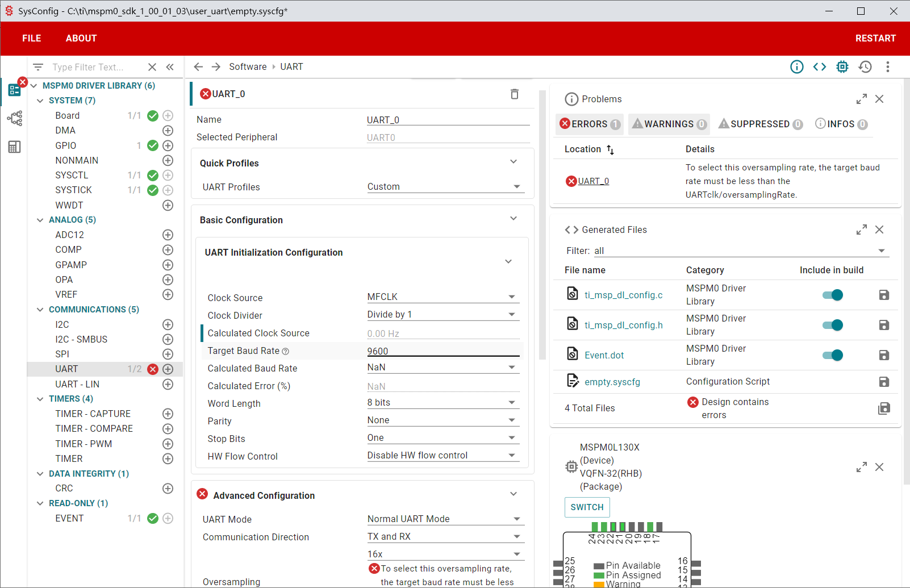Click the UART_0 Name input field
The width and height of the screenshot is (910, 588).
click(448, 120)
